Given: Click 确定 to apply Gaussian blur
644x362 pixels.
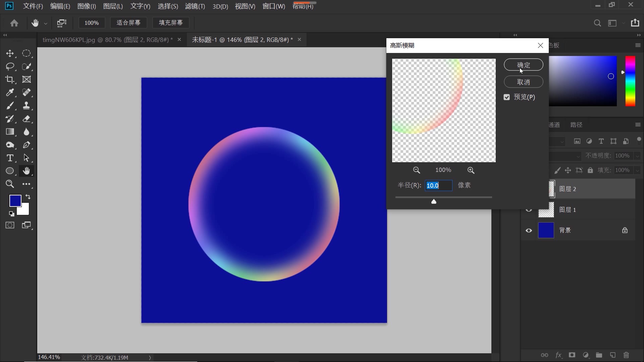Looking at the screenshot, I should tap(523, 65).
